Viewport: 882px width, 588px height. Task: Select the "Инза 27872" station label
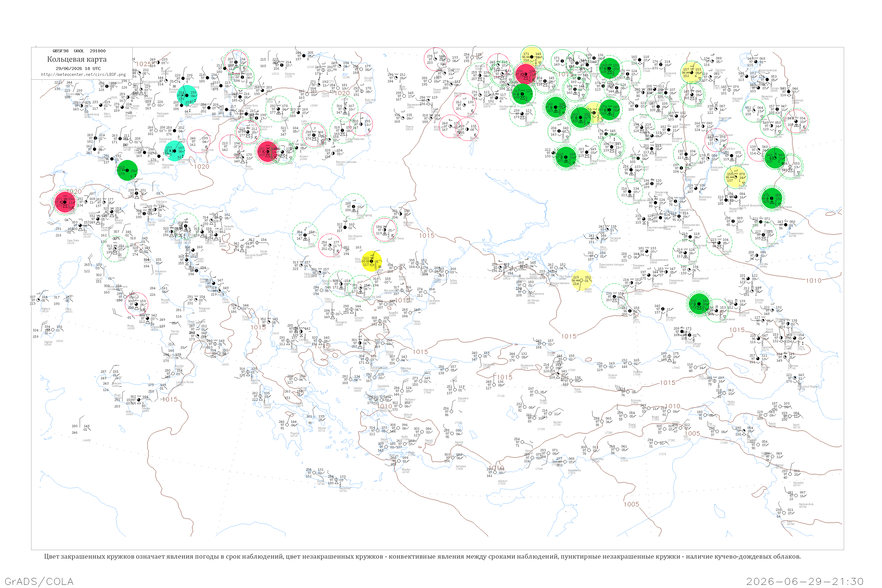(x=717, y=87)
